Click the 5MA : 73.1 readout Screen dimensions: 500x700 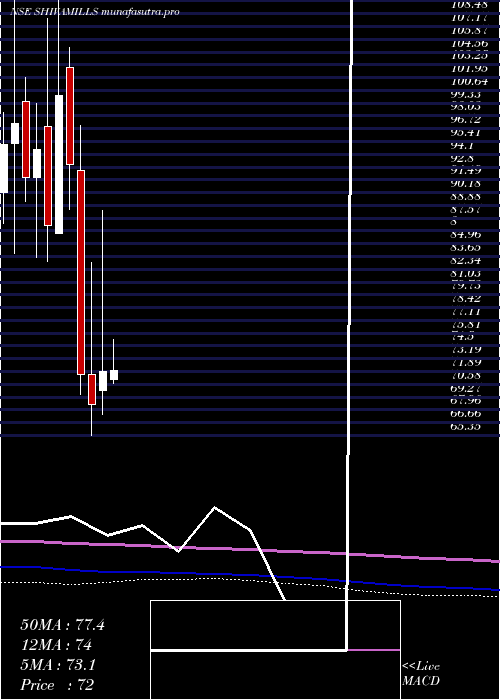[58, 665]
